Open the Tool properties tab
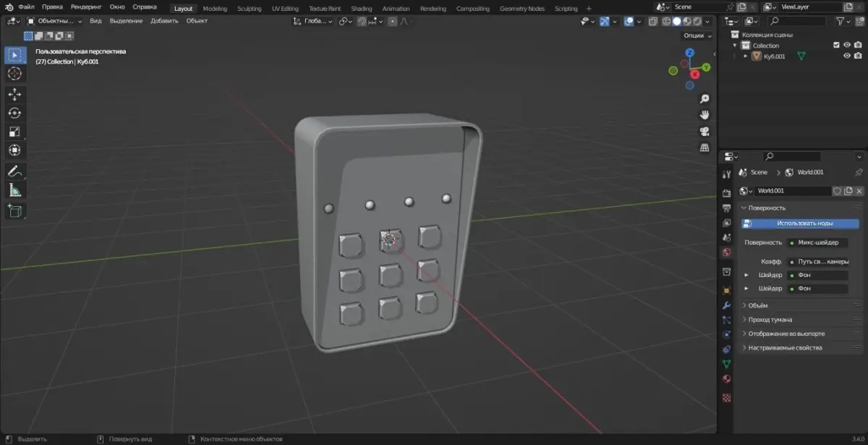Screen dimensions: 868x445 click(x=727, y=174)
